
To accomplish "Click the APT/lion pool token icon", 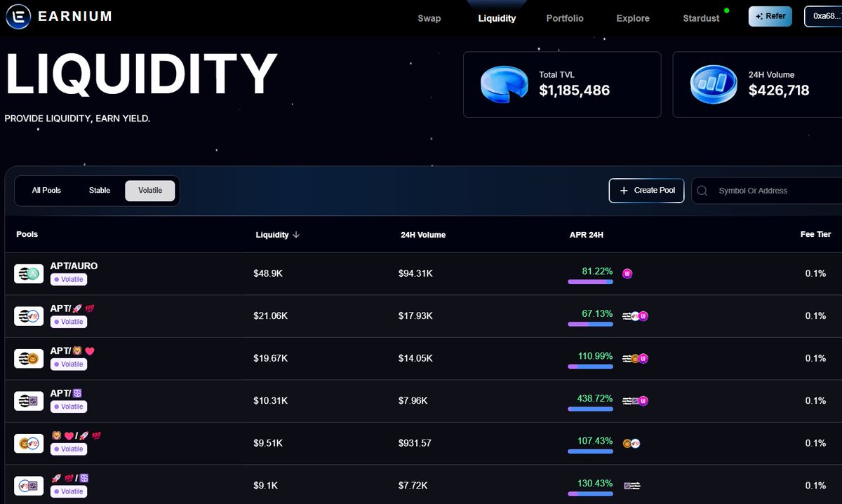I will pyautogui.click(x=29, y=359).
